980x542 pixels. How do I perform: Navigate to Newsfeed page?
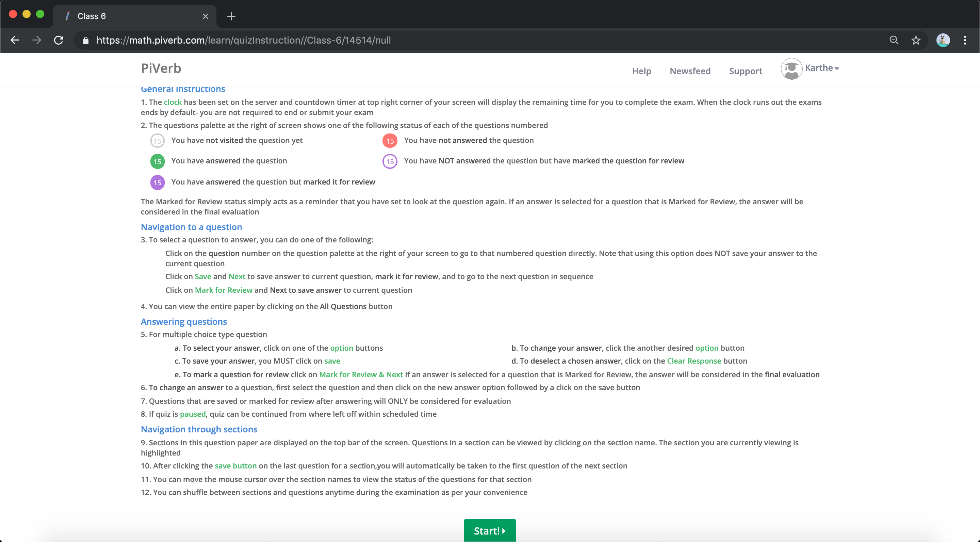coord(690,70)
